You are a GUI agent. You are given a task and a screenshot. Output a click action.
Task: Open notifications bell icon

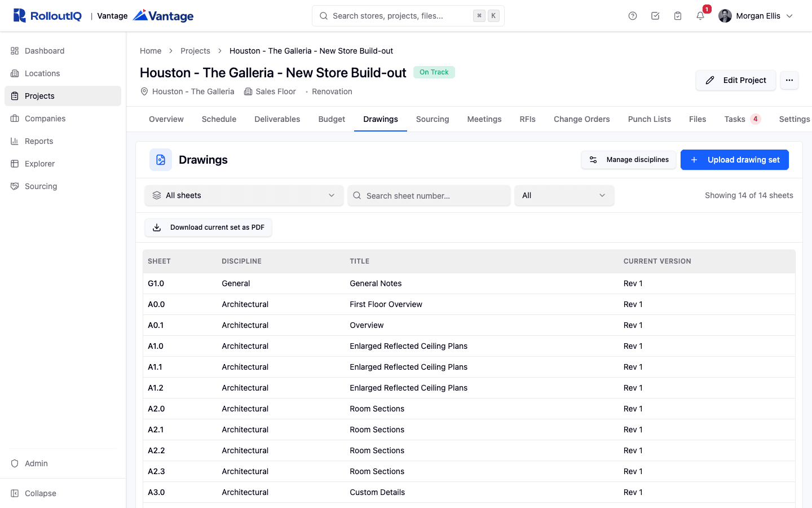pyautogui.click(x=700, y=16)
